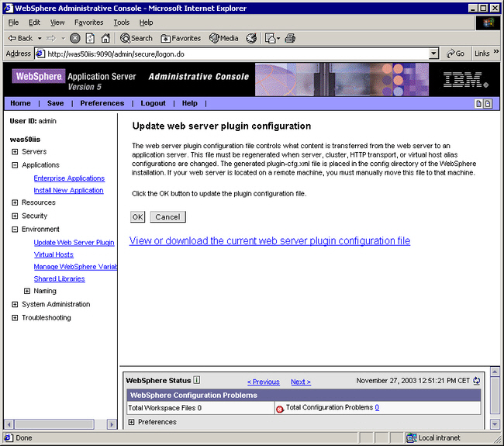Click the Next status link
This screenshot has height=446, width=504.
tap(301, 382)
